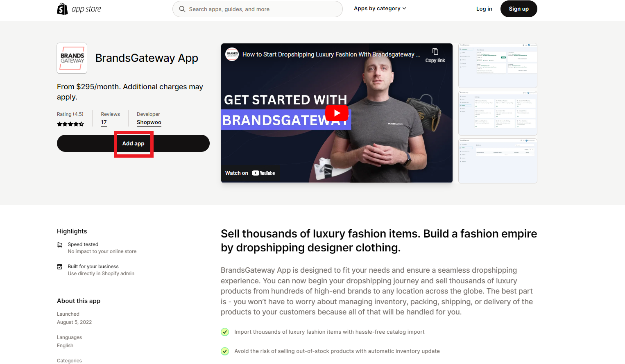This screenshot has height=364, width=625.
Task: Click the checkmark beside catalog import
Action: click(x=225, y=332)
